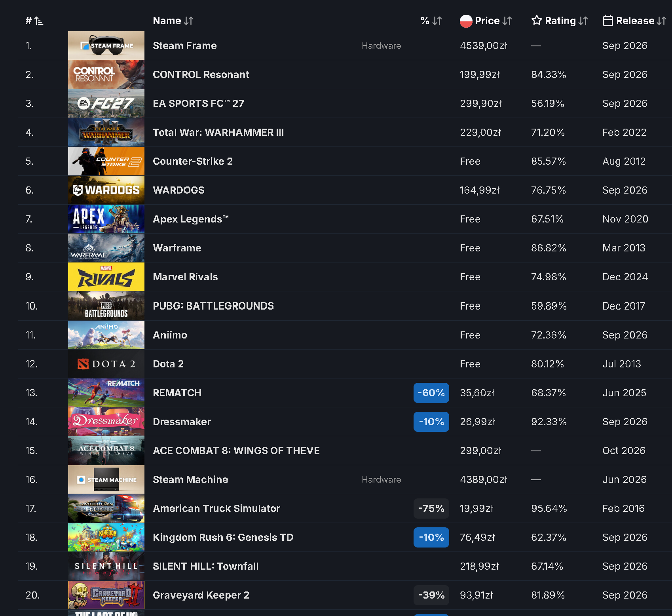Open the Aniimo title link
Viewport: 672px width, 616px height.
coord(170,335)
